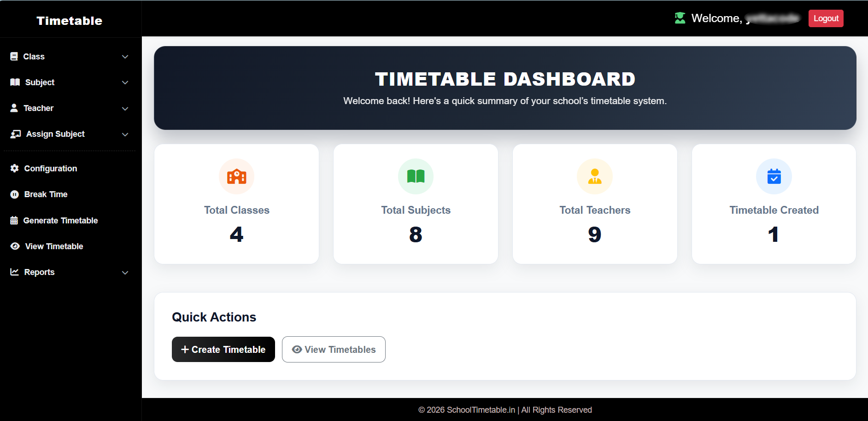
Task: Click the chart icon beside Reports
Action: point(15,272)
